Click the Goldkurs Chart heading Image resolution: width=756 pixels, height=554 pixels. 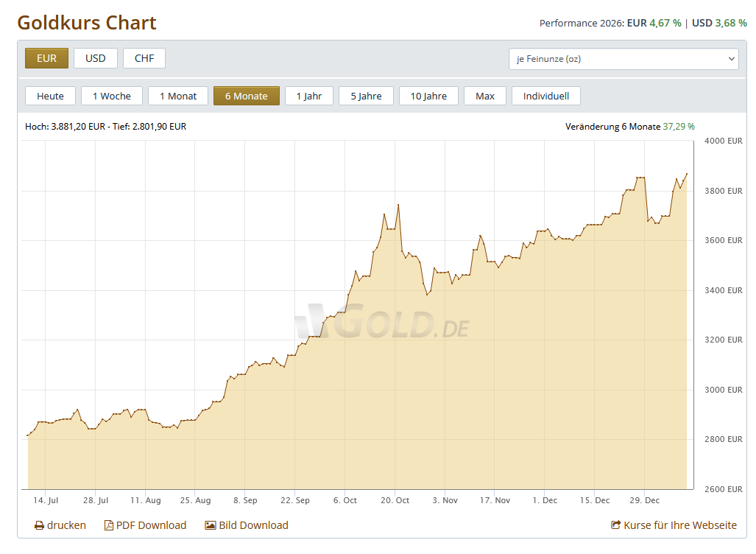tap(87, 23)
